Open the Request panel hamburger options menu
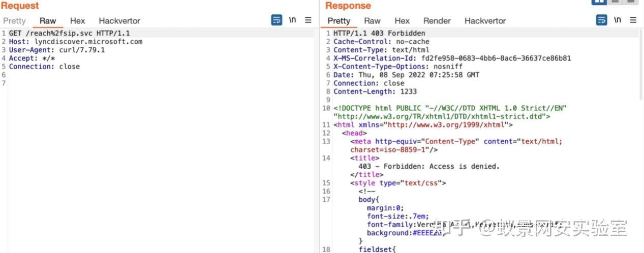This screenshot has height=253, width=644. [x=308, y=20]
